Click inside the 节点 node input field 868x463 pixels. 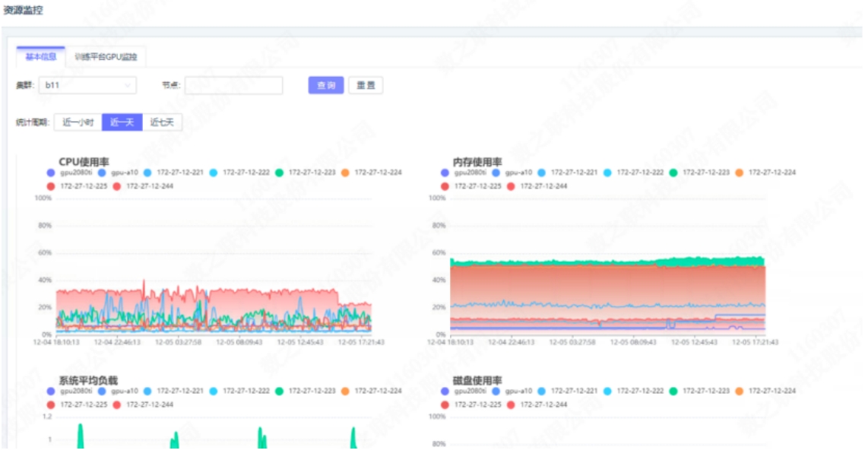(x=236, y=84)
